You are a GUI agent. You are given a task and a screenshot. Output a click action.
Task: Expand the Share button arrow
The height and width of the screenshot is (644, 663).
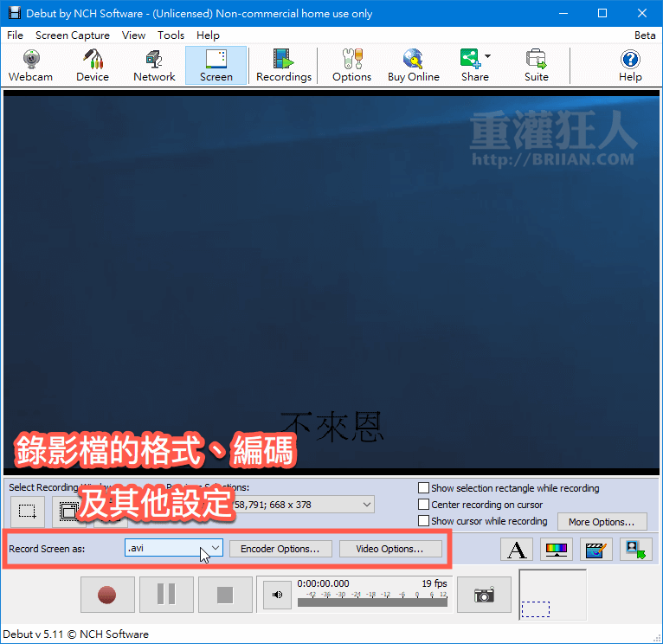coord(487,57)
